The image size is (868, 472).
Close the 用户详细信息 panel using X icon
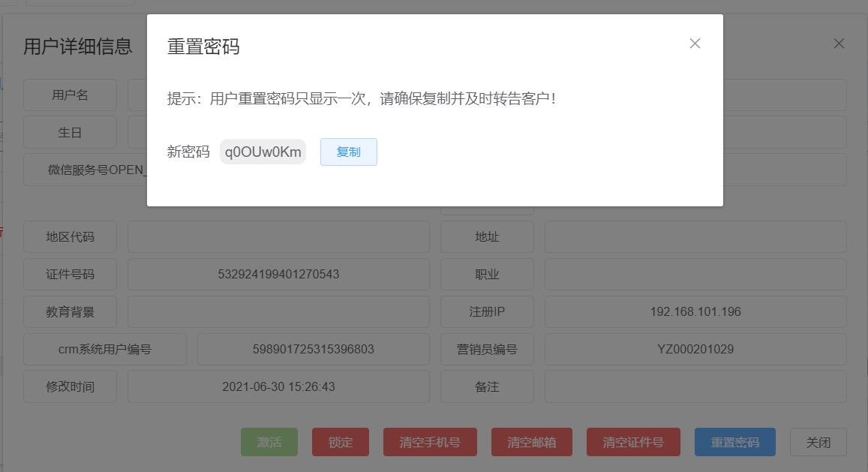click(839, 44)
